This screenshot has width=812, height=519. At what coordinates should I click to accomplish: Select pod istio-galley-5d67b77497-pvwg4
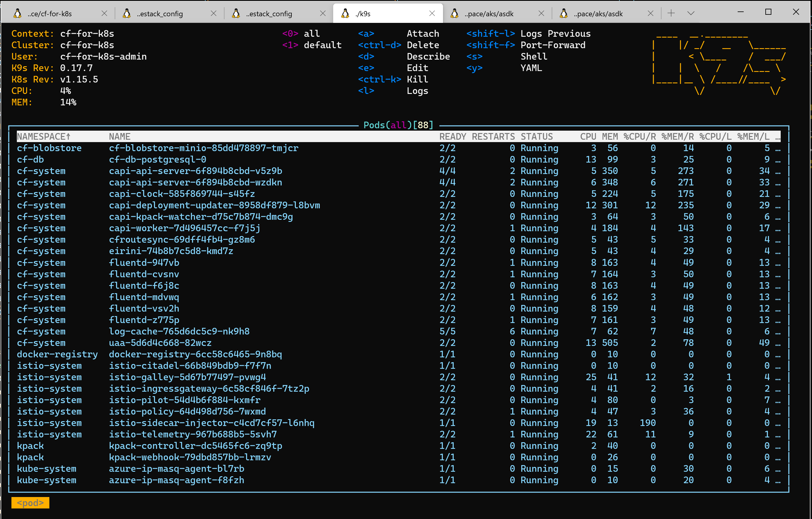click(x=398, y=378)
